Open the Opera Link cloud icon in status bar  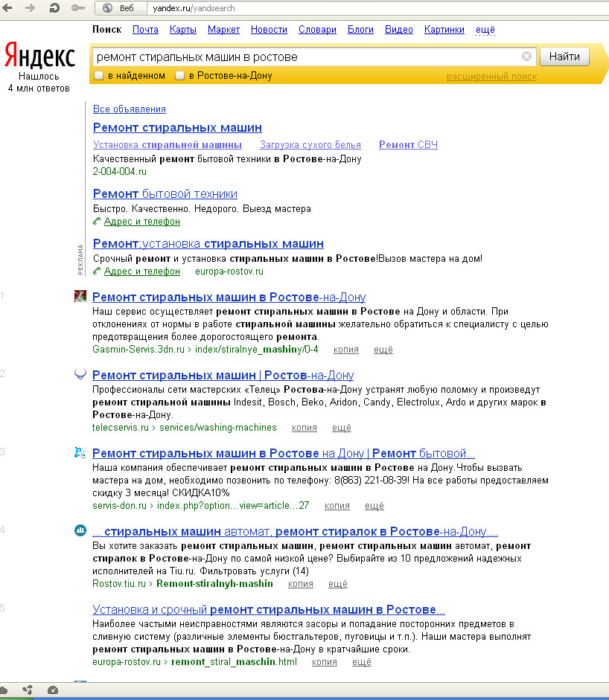[4, 690]
